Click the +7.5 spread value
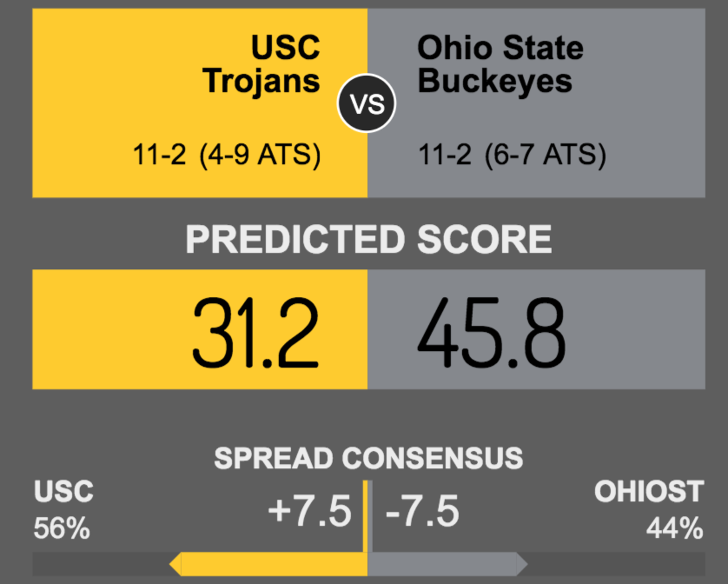728x584 pixels. tap(310, 511)
